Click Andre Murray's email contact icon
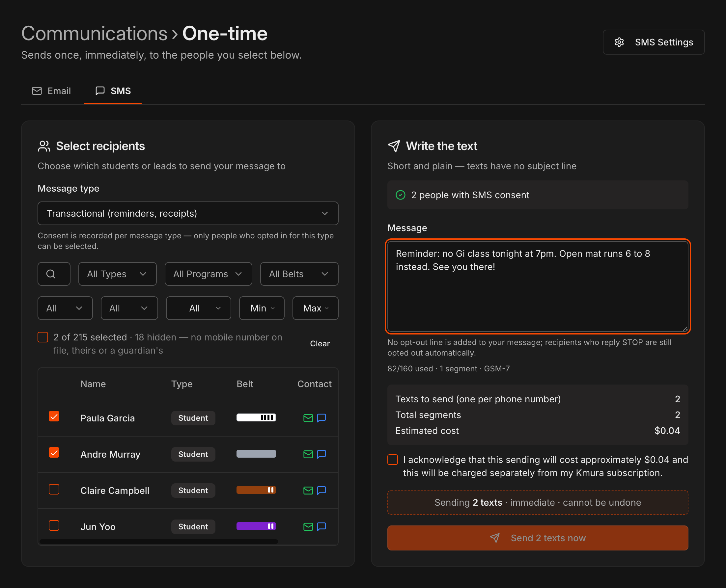Image resolution: width=726 pixels, height=588 pixels. click(x=308, y=454)
